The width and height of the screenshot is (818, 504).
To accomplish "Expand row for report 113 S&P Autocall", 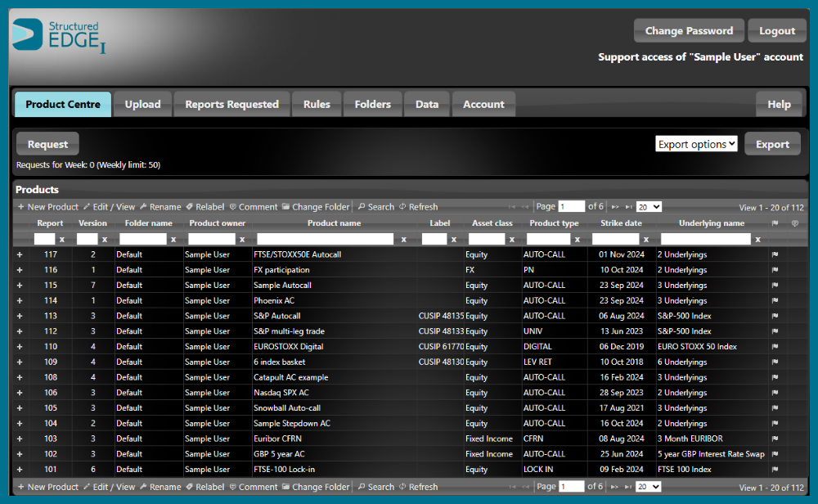I will (20, 316).
